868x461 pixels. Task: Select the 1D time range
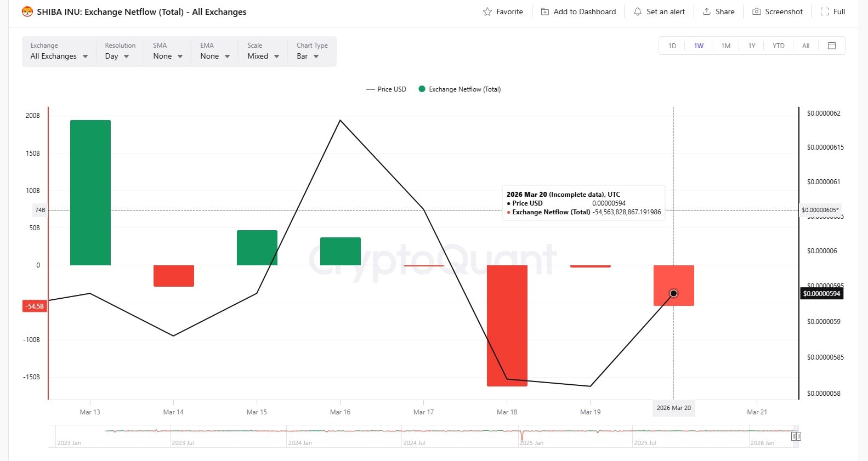[672, 46]
